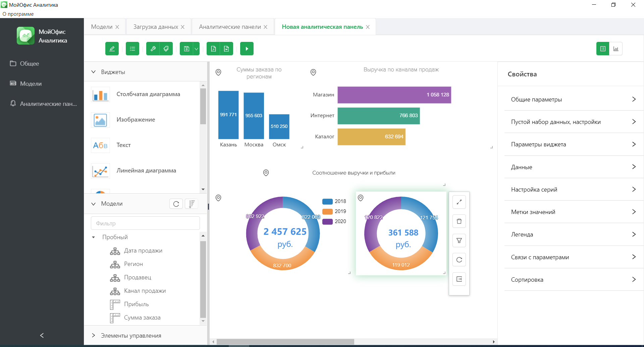
Task: Click the edit pencil toolbar button
Action: (112, 49)
